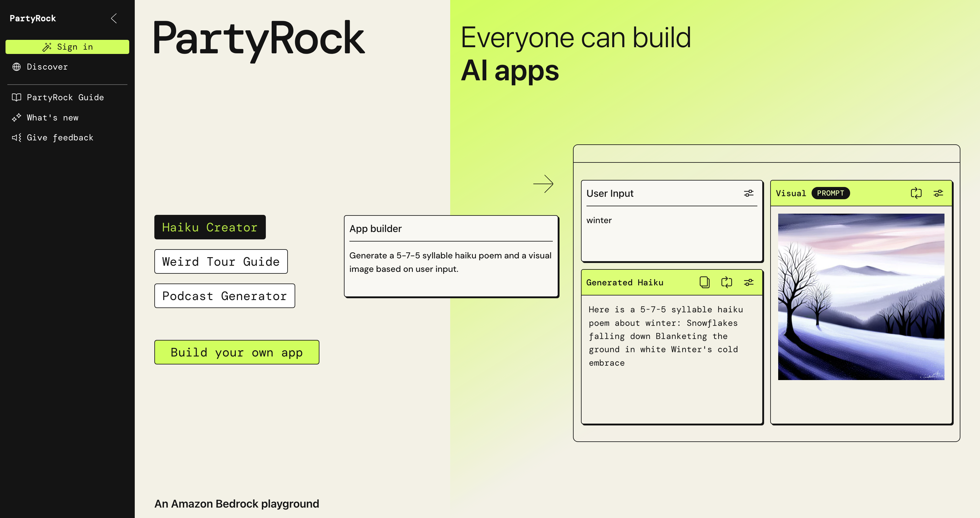Click the Give feedback megaphone icon
The width and height of the screenshot is (980, 518).
tap(16, 138)
